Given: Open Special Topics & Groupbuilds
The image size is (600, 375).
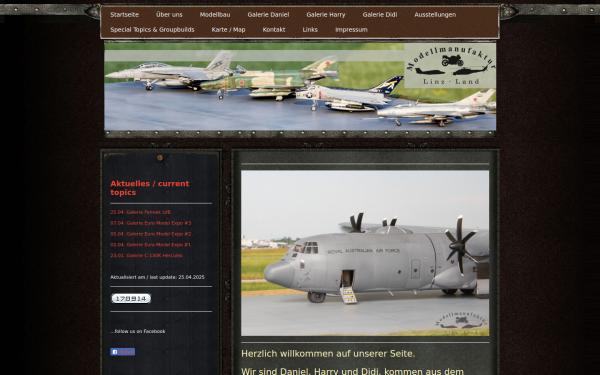Looking at the screenshot, I should [x=152, y=29].
